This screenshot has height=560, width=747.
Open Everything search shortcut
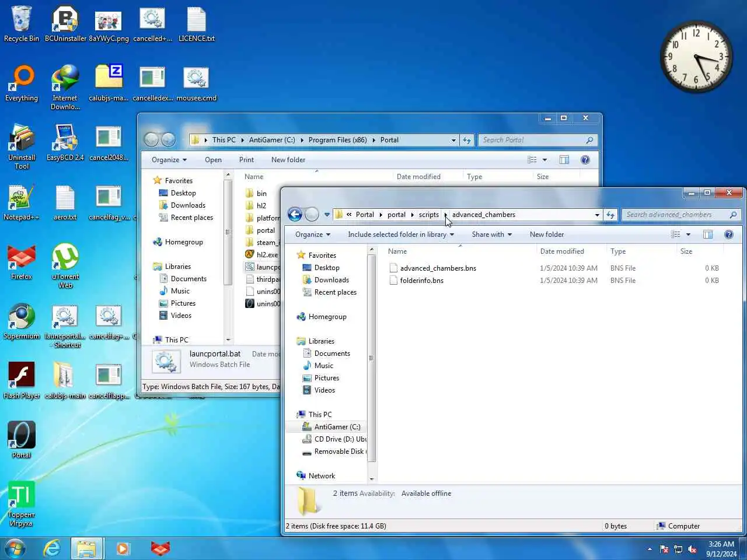click(22, 83)
